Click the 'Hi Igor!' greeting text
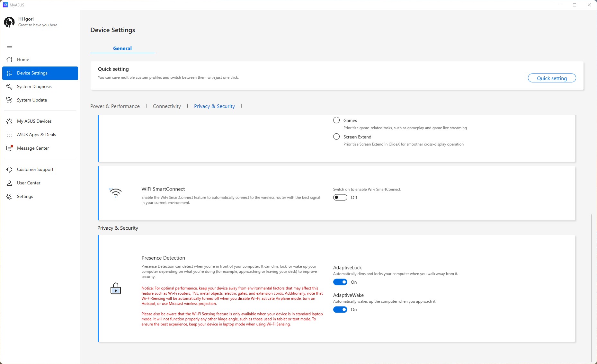The height and width of the screenshot is (364, 597). [x=26, y=19]
